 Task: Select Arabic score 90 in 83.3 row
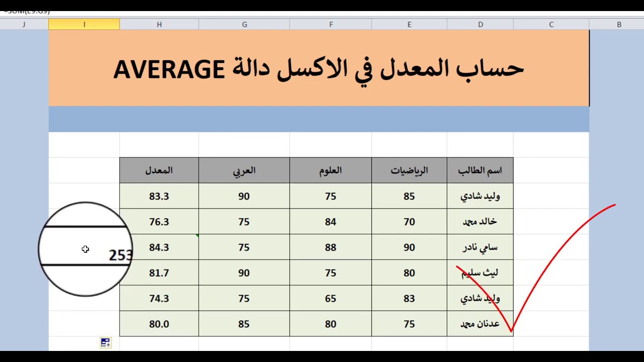click(244, 196)
